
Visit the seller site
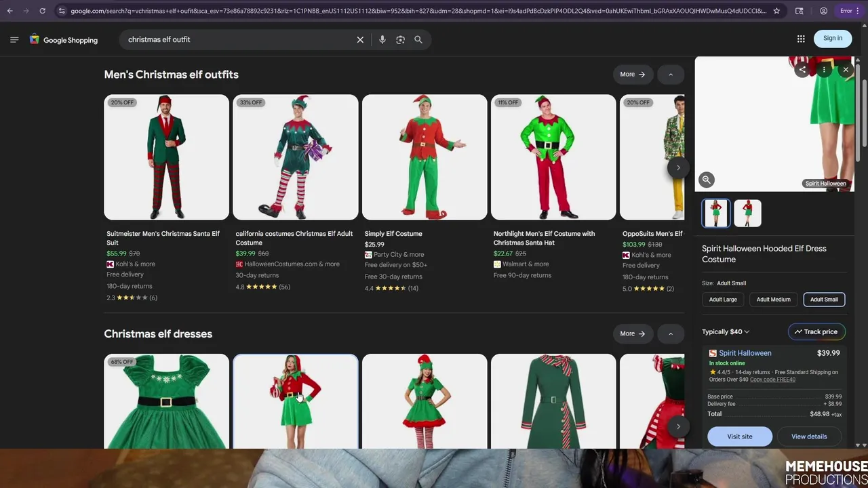click(740, 436)
